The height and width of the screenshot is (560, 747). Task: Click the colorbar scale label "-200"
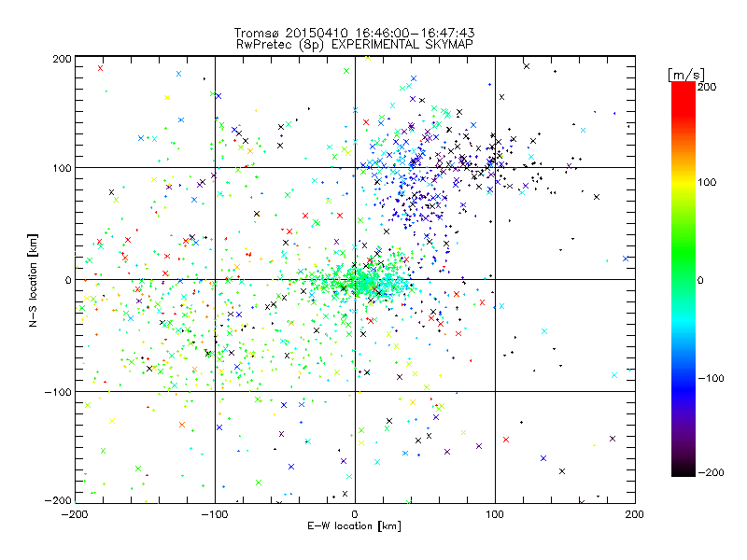point(711,472)
